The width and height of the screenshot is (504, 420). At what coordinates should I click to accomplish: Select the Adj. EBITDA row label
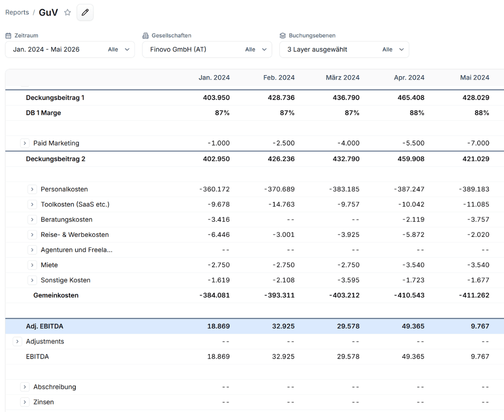tap(45, 326)
